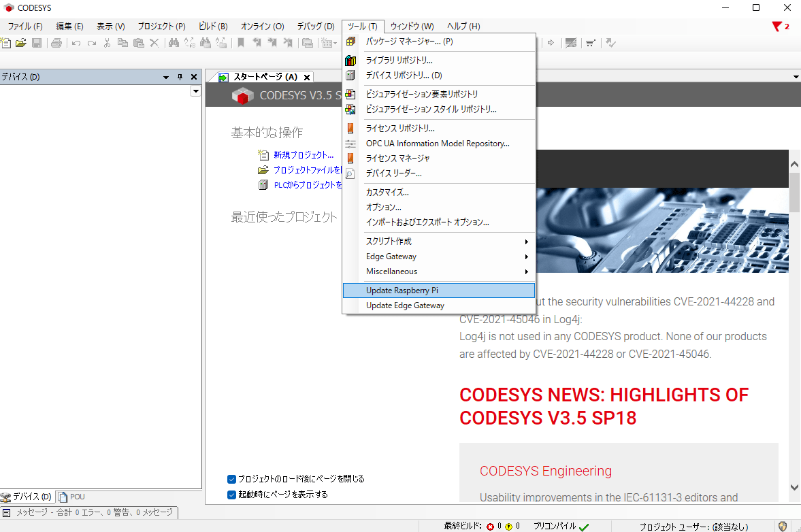Viewport: 801px width, 532px height.
Task: Click the Copy toolbar icon
Action: click(122, 43)
